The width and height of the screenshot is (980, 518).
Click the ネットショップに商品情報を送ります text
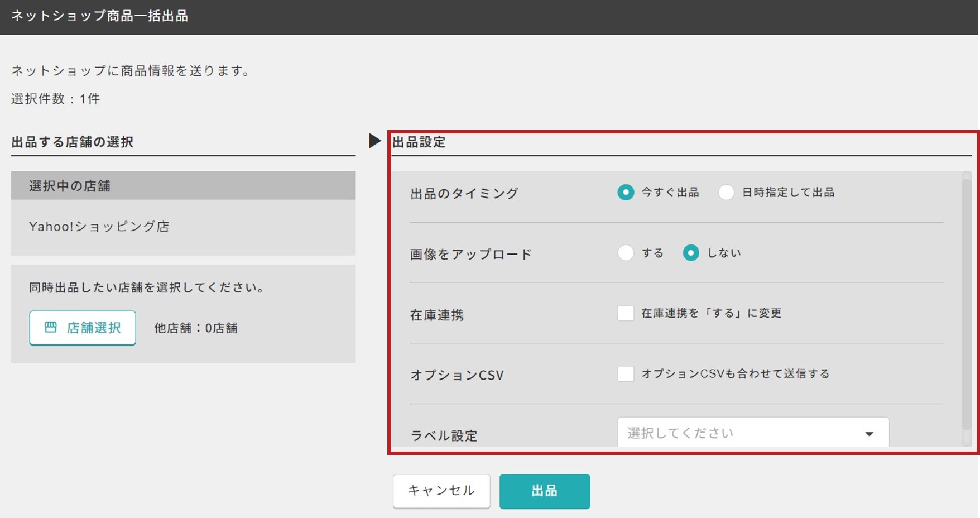click(x=132, y=71)
